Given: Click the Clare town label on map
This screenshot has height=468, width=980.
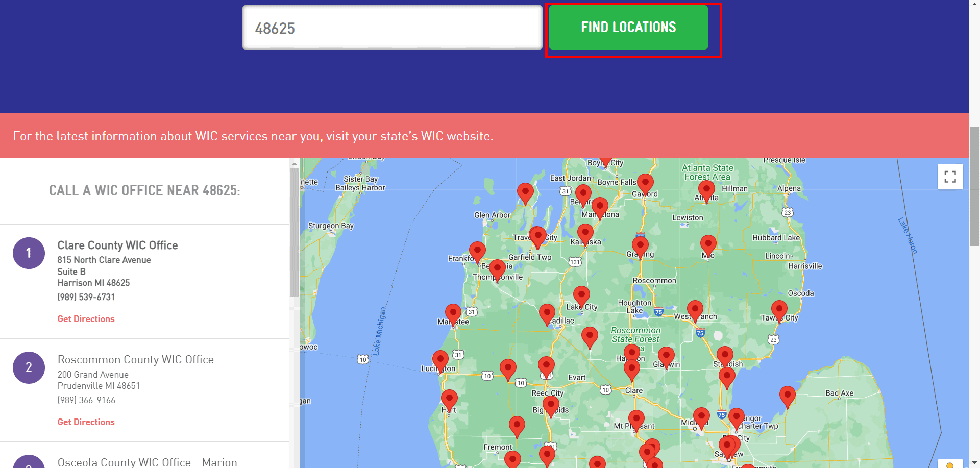Looking at the screenshot, I should 634,390.
